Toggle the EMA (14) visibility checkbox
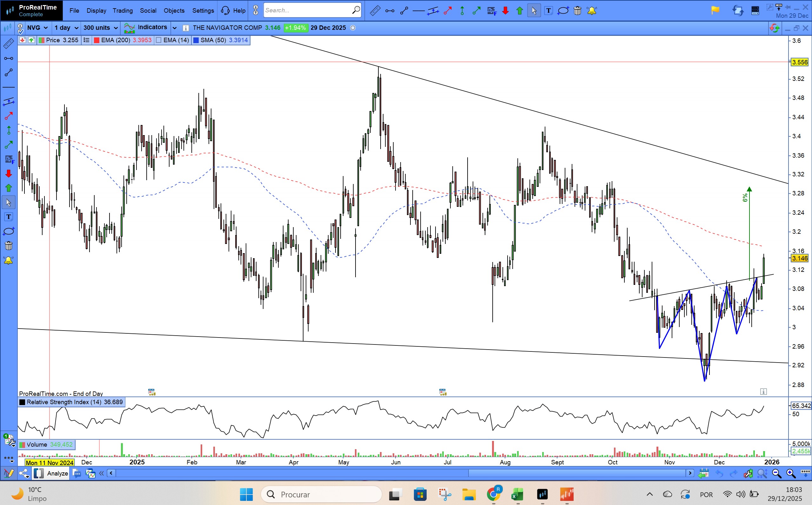The height and width of the screenshot is (505, 812). (x=159, y=40)
